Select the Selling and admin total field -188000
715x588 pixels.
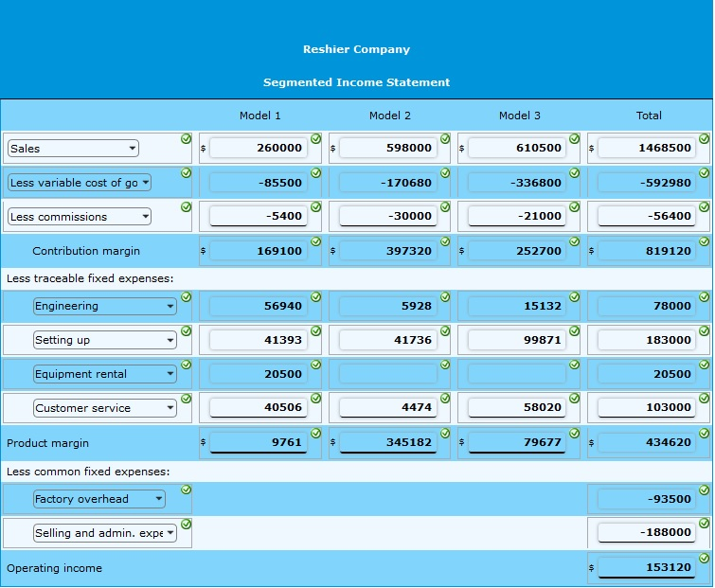pos(647,532)
